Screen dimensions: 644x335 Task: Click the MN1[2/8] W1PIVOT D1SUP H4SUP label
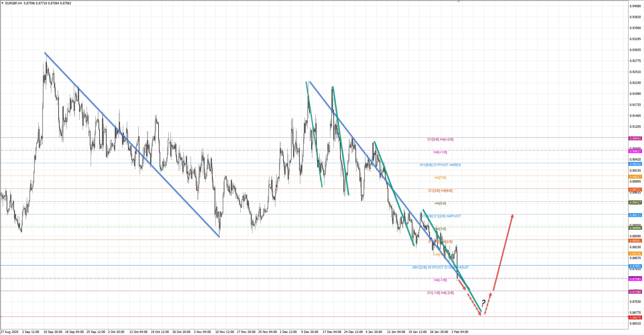tap(440, 267)
